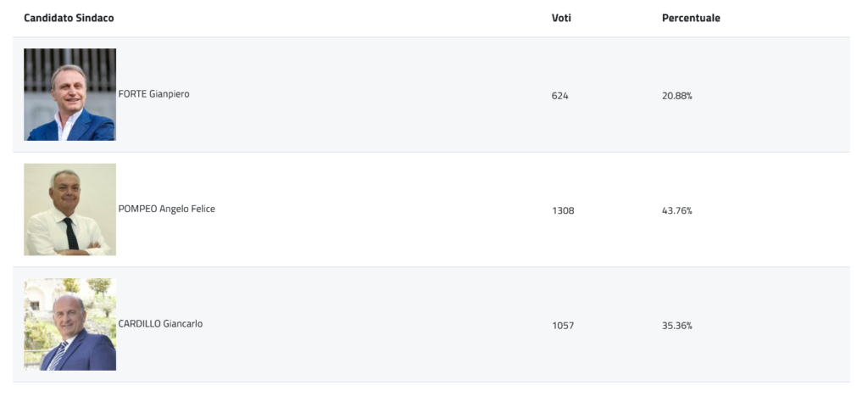Viewport: 868px width, 408px height.
Task: Click FORTE Gianpiero's candidate photo
Action: [70, 94]
